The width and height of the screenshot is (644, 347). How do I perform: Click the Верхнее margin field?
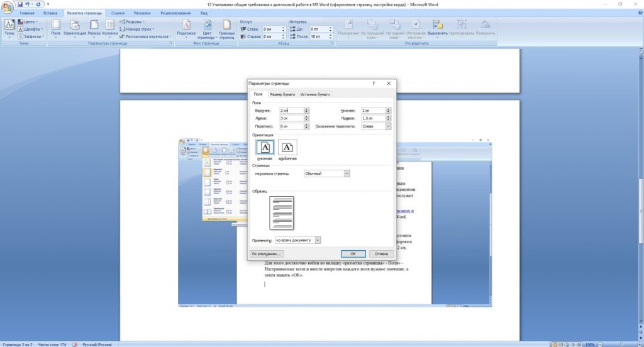pos(291,111)
